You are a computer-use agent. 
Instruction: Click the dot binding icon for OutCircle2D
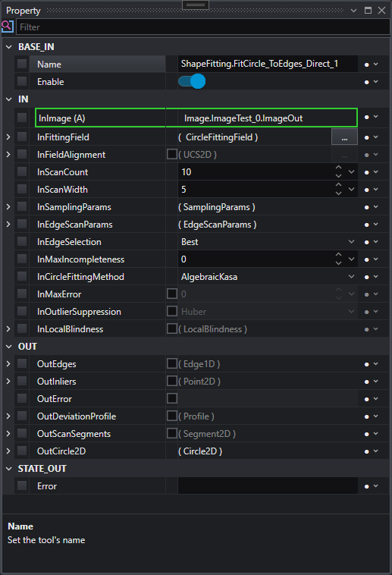click(366, 451)
